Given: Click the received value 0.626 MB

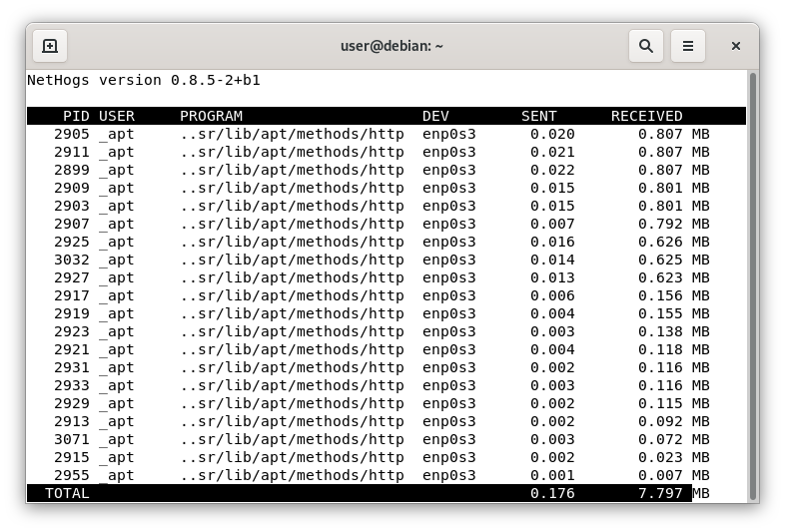Looking at the screenshot, I should [x=674, y=242].
